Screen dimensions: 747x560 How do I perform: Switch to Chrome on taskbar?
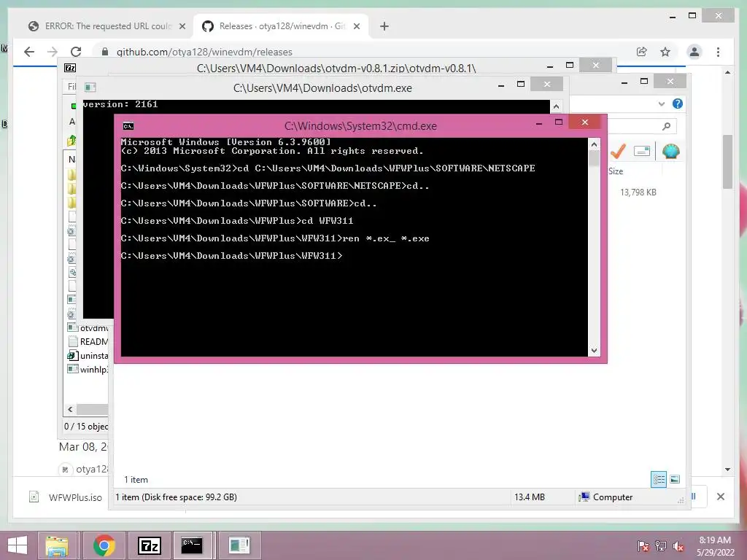104,545
